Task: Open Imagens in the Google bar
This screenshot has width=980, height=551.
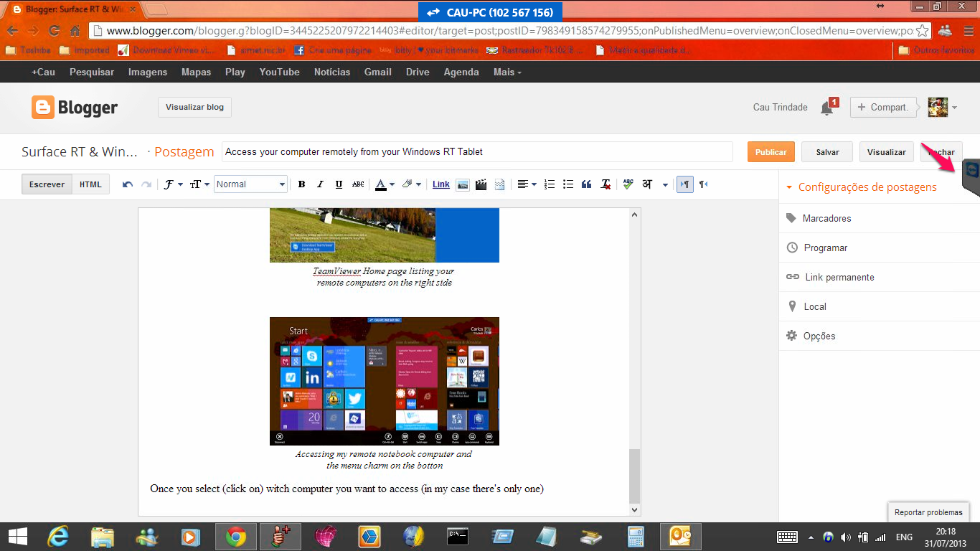Action: coord(148,72)
